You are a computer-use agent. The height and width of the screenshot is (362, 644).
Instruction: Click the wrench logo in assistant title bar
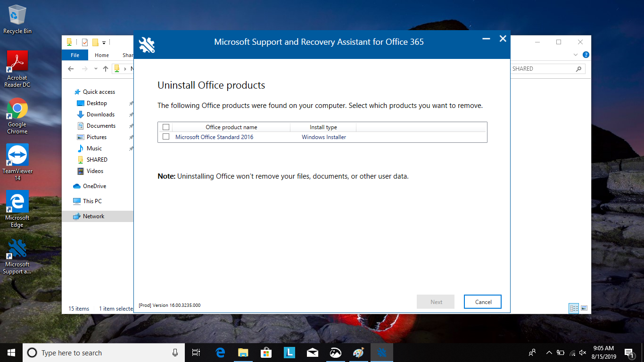click(147, 44)
